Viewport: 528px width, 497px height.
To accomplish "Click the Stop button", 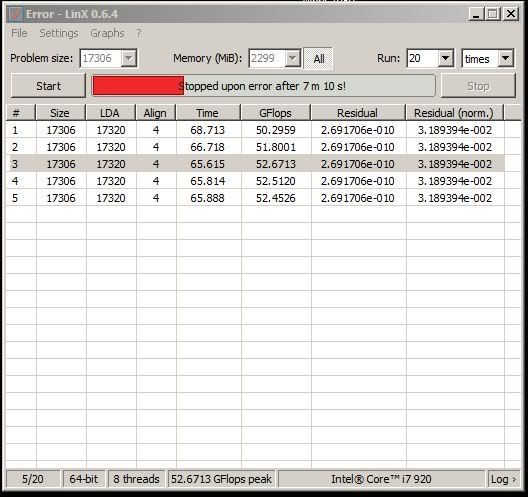I will click(478, 86).
